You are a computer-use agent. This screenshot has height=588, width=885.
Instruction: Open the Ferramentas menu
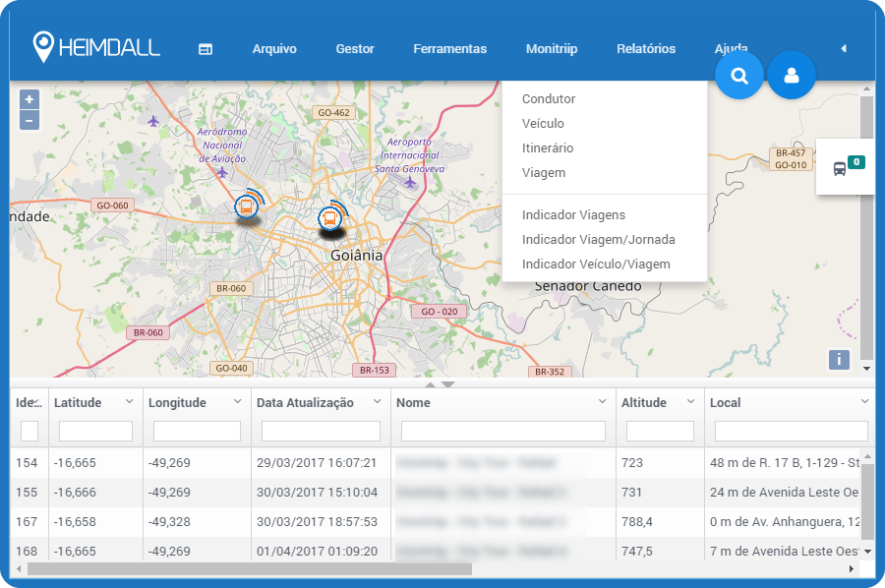449,49
